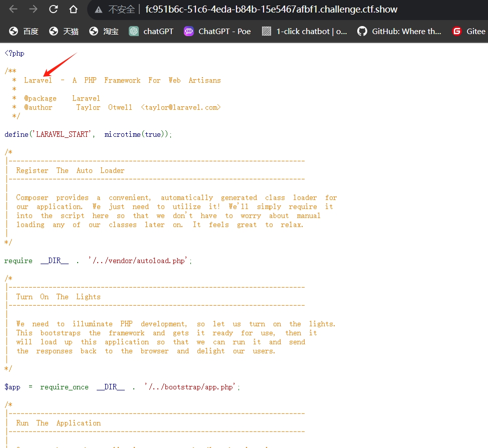
Task: Show the not-secure site warning icon
Action: tap(98, 10)
